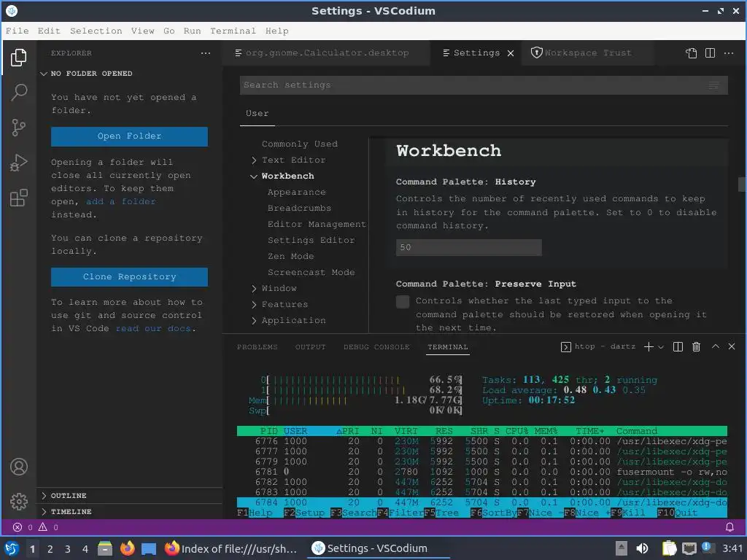The width and height of the screenshot is (747, 560).
Task: Open volume control in system tray
Action: [642, 548]
